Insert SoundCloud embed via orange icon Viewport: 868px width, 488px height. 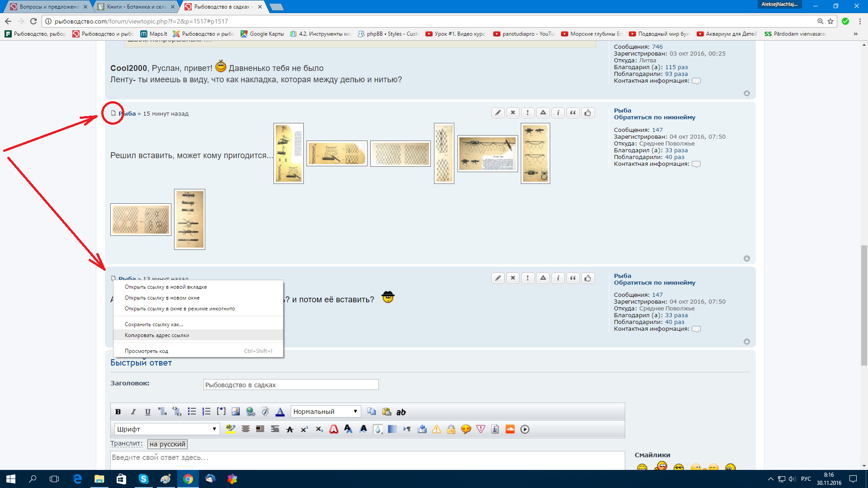coord(510,429)
